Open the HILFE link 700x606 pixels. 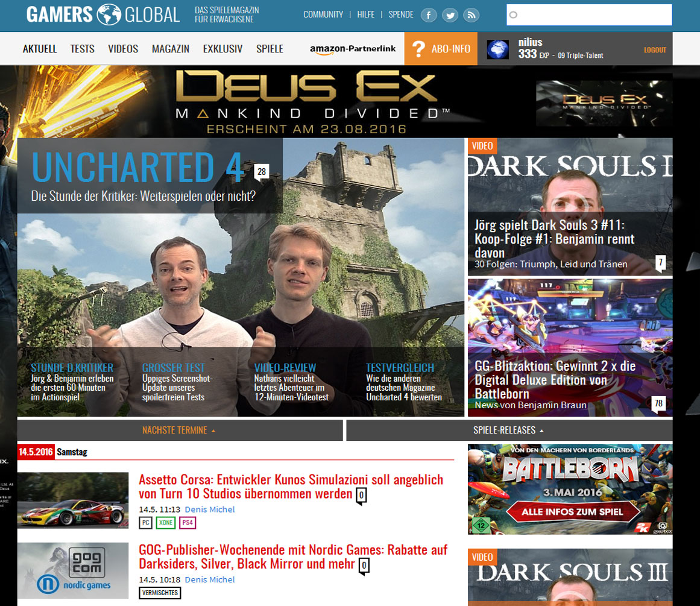tap(365, 14)
